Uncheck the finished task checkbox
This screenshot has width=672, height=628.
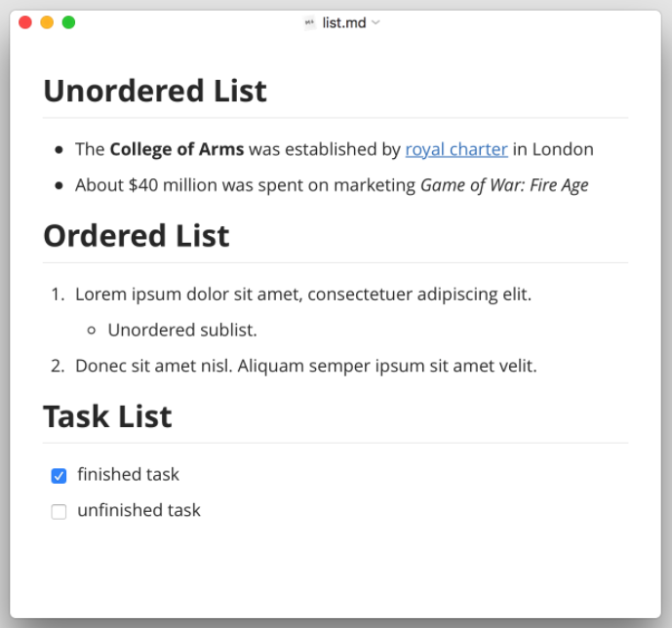tap(59, 476)
